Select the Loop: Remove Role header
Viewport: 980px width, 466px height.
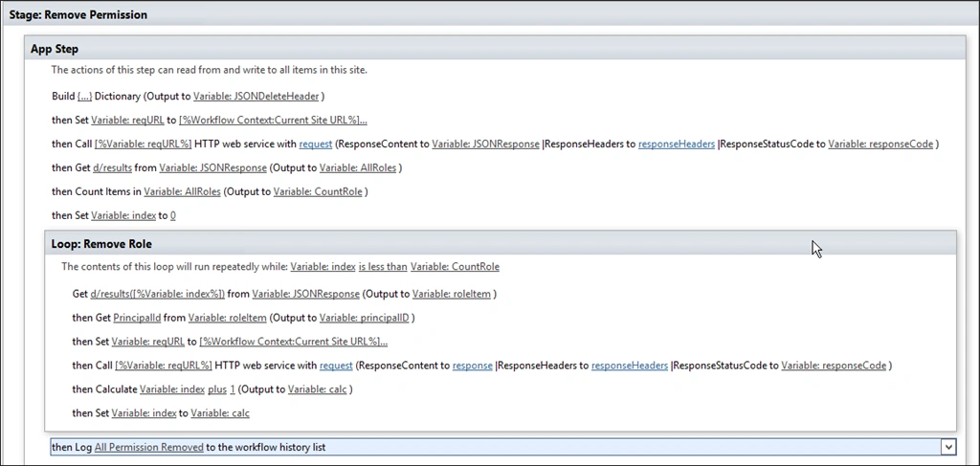(500, 244)
